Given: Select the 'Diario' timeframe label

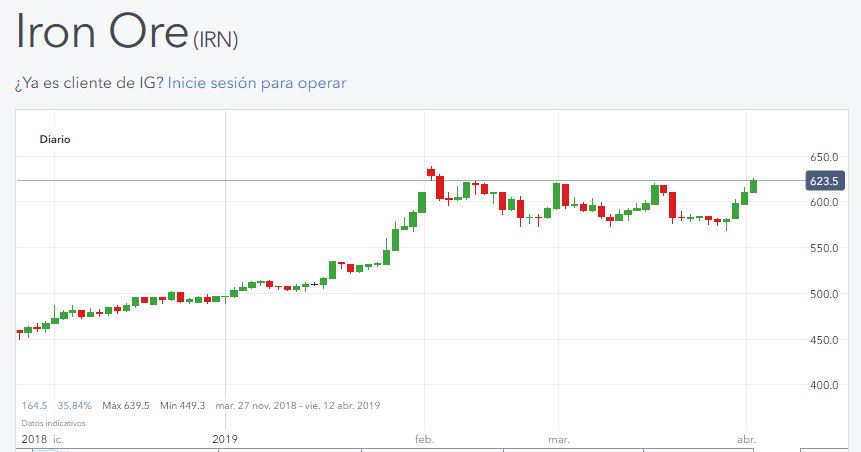Looking at the screenshot, I should (55, 139).
